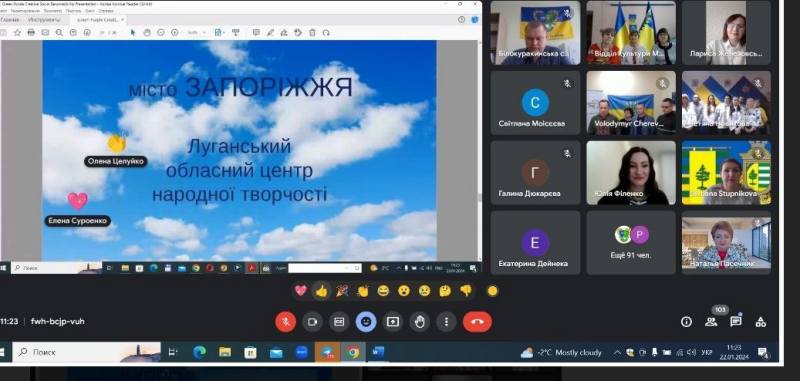Send the thumbs up reaction
This screenshot has width=800, height=381.
click(x=321, y=291)
